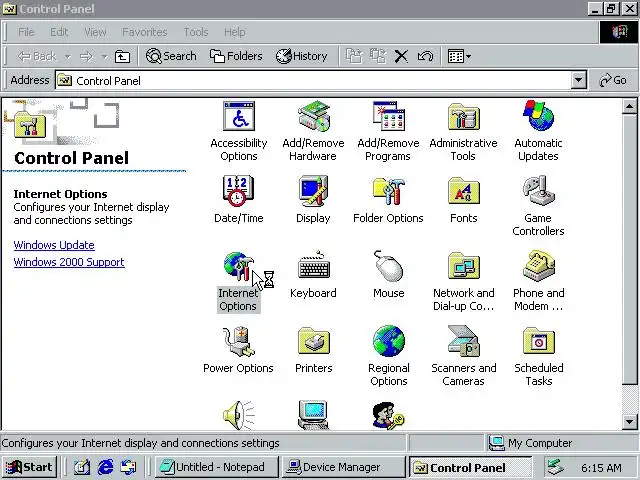The height and width of the screenshot is (480, 640).
Task: Open the File menu
Action: tap(26, 32)
